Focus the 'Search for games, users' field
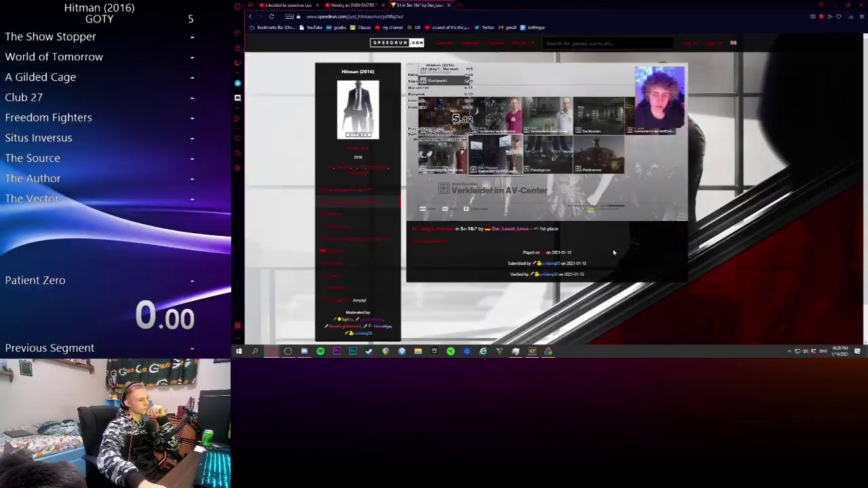Viewport: 868px width, 488px height. tap(609, 43)
